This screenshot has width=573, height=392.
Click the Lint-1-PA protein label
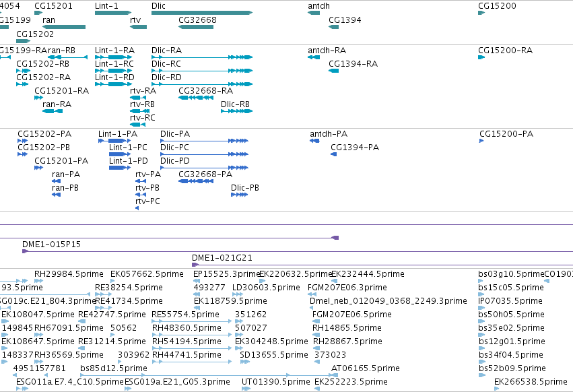[118, 134]
